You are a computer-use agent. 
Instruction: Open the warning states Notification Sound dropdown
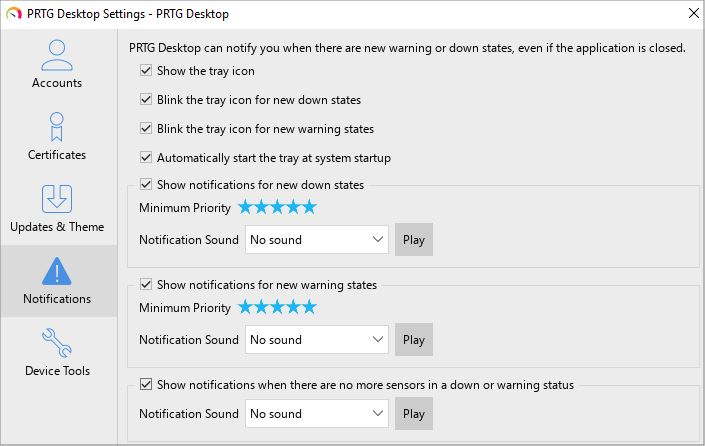pos(317,339)
